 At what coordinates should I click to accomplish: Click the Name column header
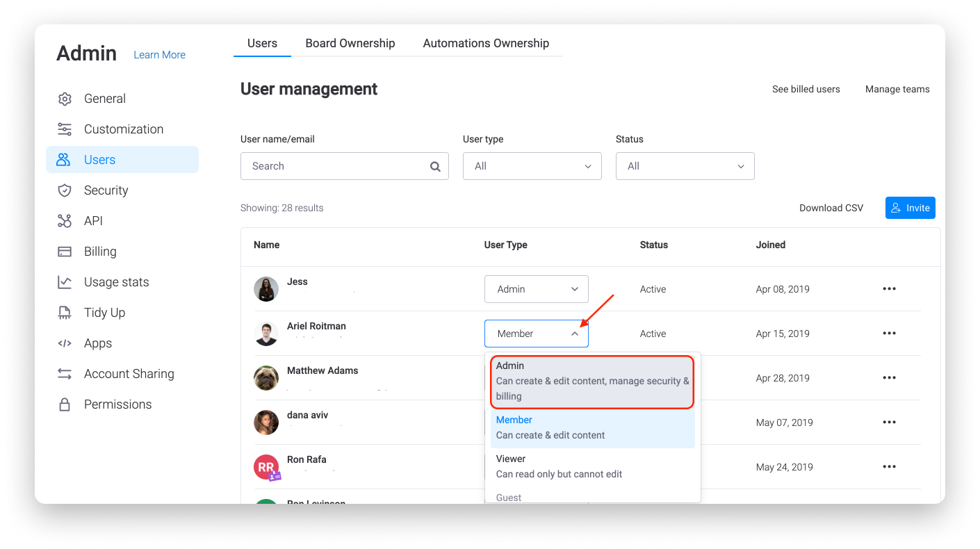pos(266,245)
